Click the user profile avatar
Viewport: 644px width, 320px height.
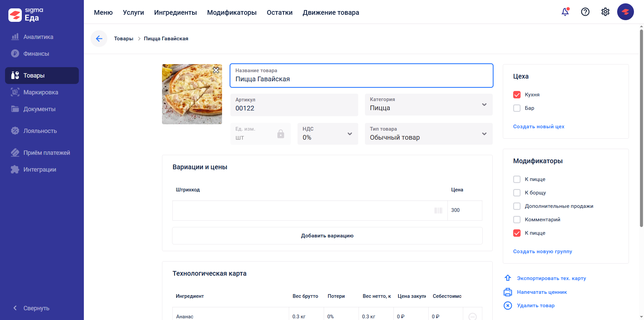[625, 12]
